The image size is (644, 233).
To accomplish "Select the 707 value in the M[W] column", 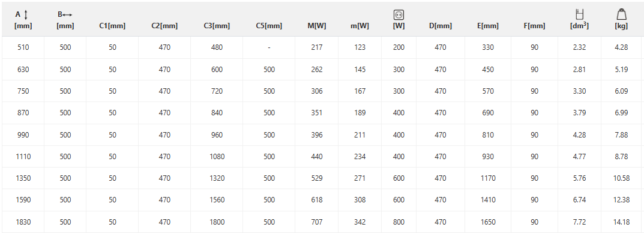I will point(317,222).
